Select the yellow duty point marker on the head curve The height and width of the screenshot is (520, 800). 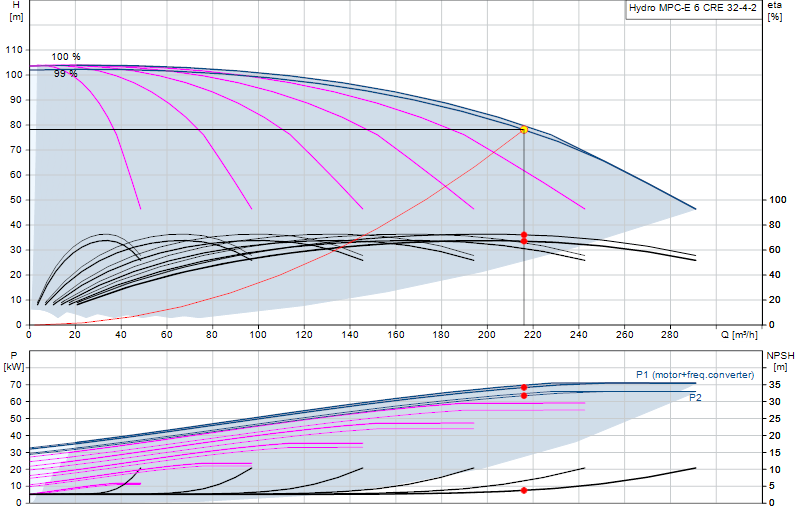pyautogui.click(x=524, y=130)
